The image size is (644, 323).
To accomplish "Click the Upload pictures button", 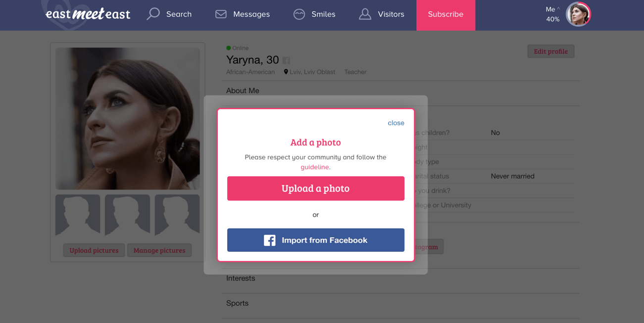I will click(94, 250).
